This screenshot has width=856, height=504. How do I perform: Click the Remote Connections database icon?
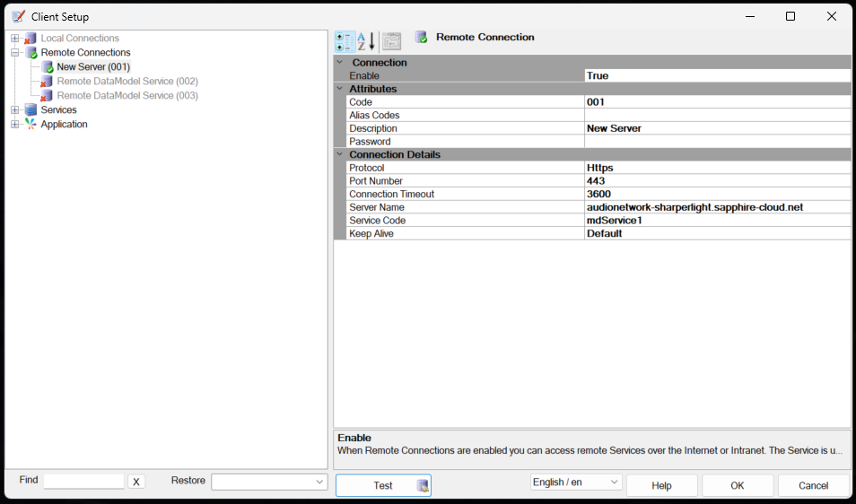coord(31,53)
